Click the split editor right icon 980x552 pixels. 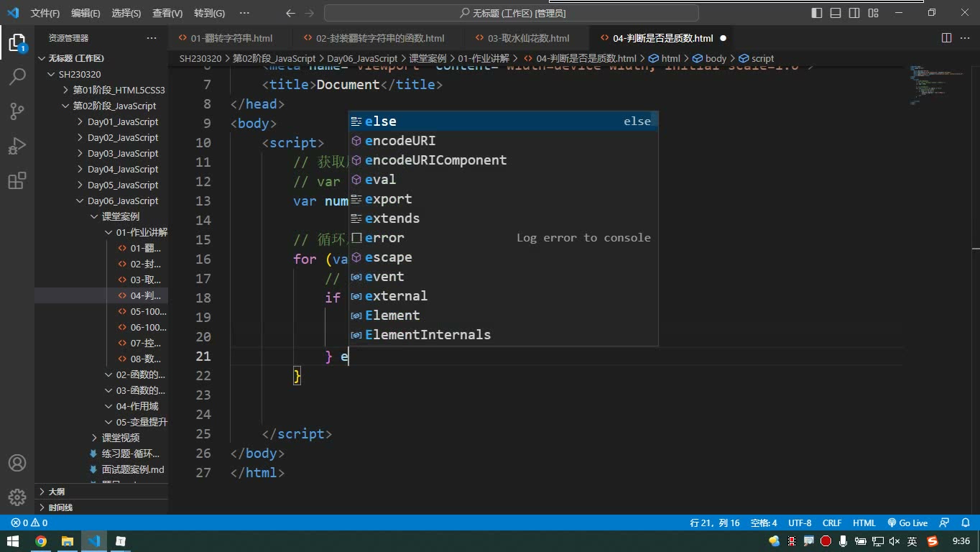(x=946, y=38)
